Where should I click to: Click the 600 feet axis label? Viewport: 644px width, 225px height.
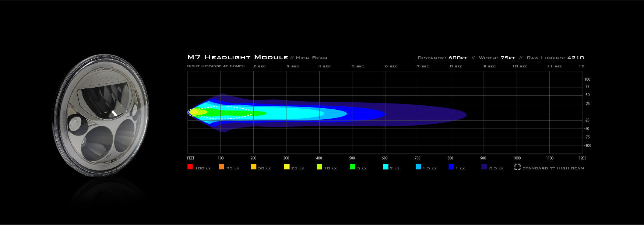[x=385, y=158]
